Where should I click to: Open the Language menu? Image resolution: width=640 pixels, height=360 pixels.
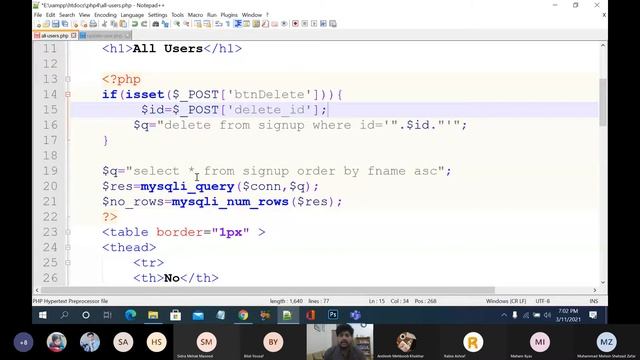pyautogui.click(x=132, y=15)
